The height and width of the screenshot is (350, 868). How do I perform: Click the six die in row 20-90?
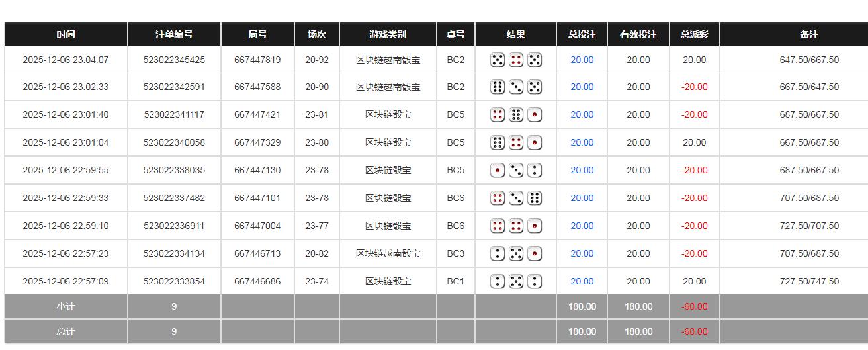(498, 87)
